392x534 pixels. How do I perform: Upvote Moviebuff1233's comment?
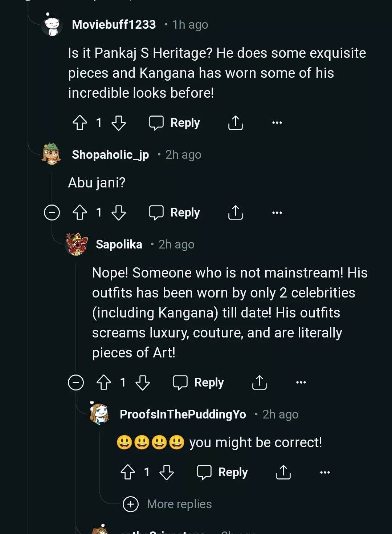(80, 123)
